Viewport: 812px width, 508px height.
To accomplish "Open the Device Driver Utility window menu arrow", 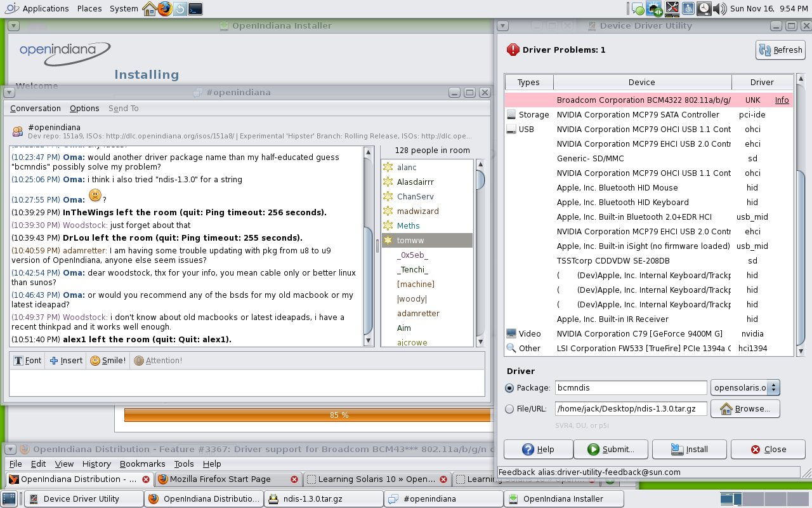I will point(503,26).
